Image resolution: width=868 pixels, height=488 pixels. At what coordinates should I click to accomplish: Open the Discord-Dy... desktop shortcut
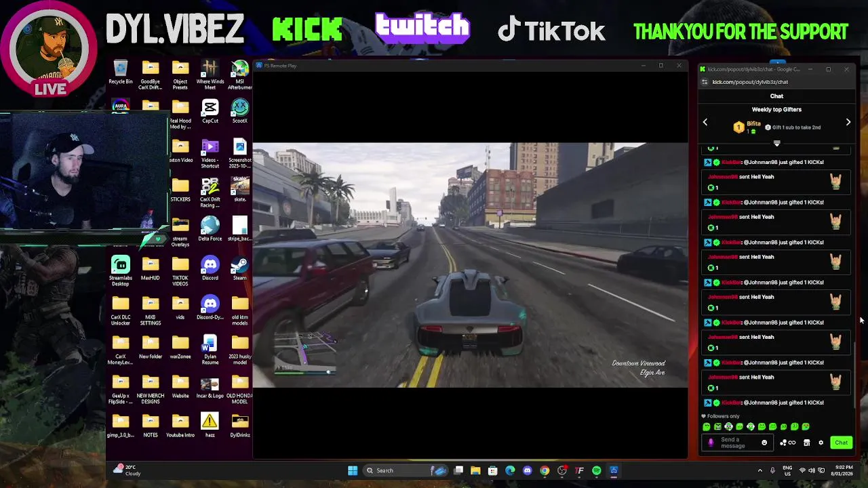(x=210, y=308)
